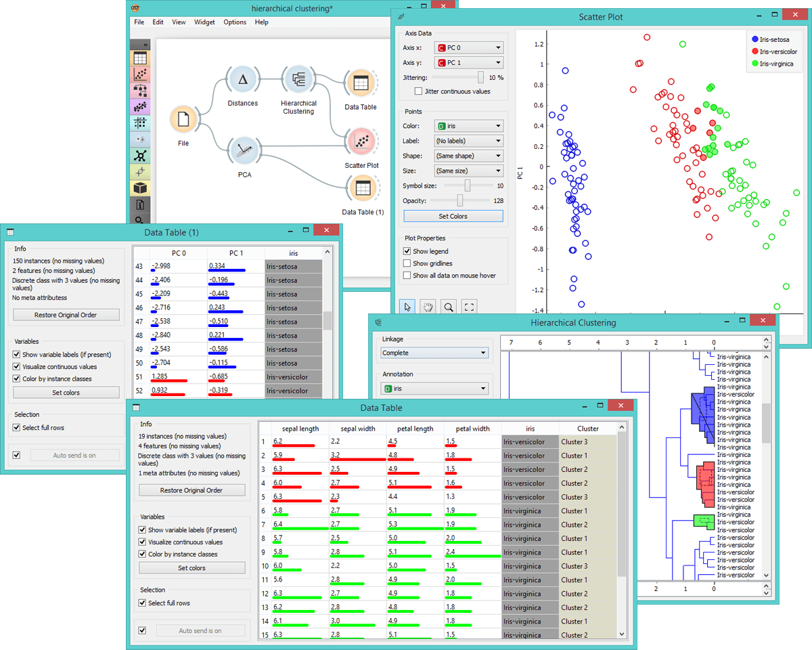Viewport: 812px width, 650px height.
Task: Open the Regression category in the sidebar
Action: click(140, 106)
